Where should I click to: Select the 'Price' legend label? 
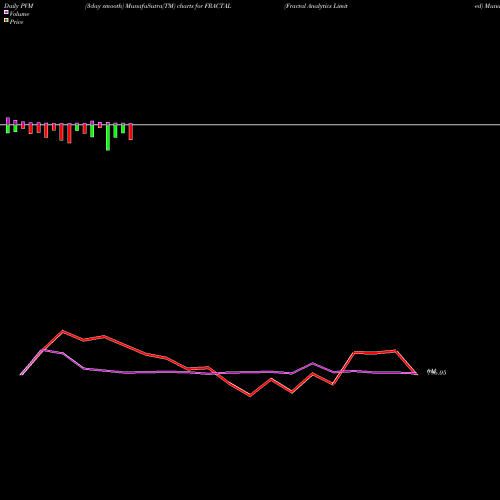(16, 22)
